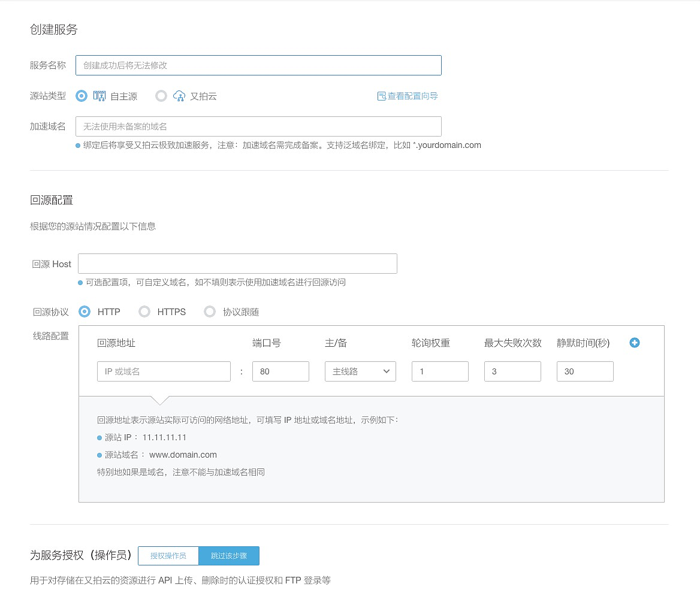Click the 回源地址 IP or domain field
The height and width of the screenshot is (590, 700).
[x=164, y=371]
